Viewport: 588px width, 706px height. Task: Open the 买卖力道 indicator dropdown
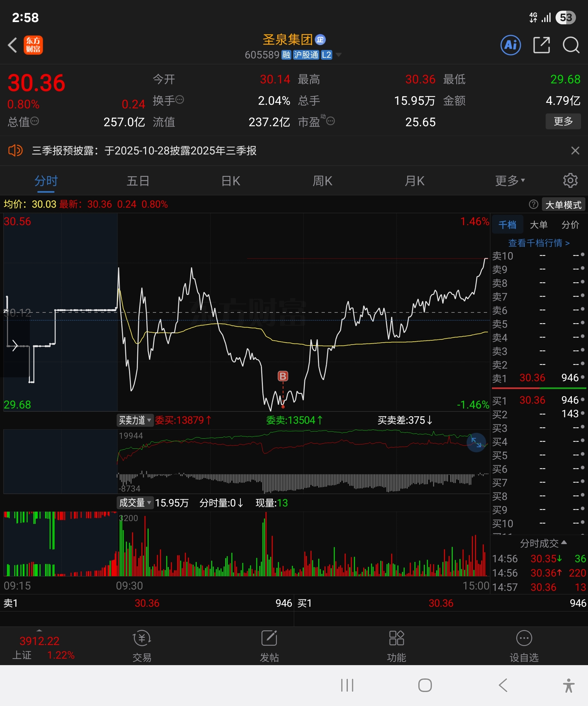click(x=135, y=420)
